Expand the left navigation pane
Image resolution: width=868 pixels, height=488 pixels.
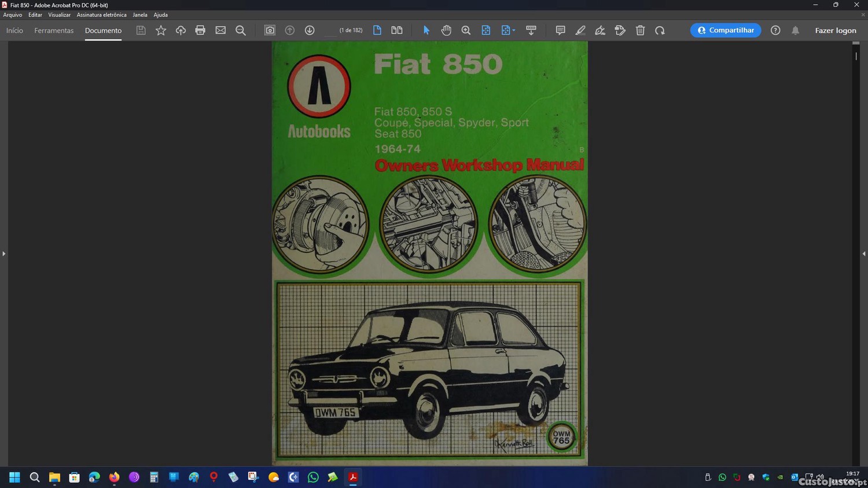click(3, 254)
